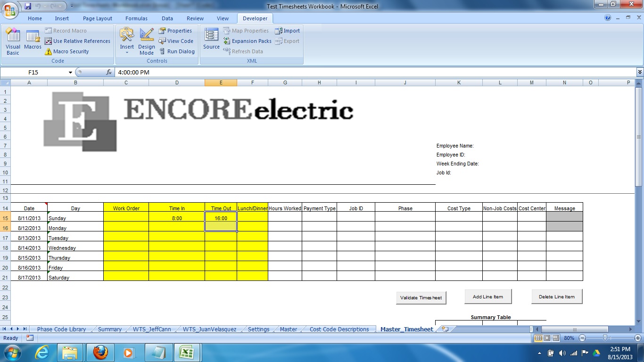This screenshot has height=362, width=644.
Task: Open the XML Source pane
Action: pos(212,39)
